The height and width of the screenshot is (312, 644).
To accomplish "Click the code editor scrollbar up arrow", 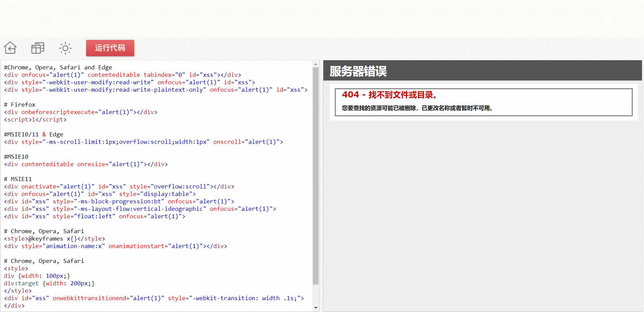I will click(x=316, y=64).
